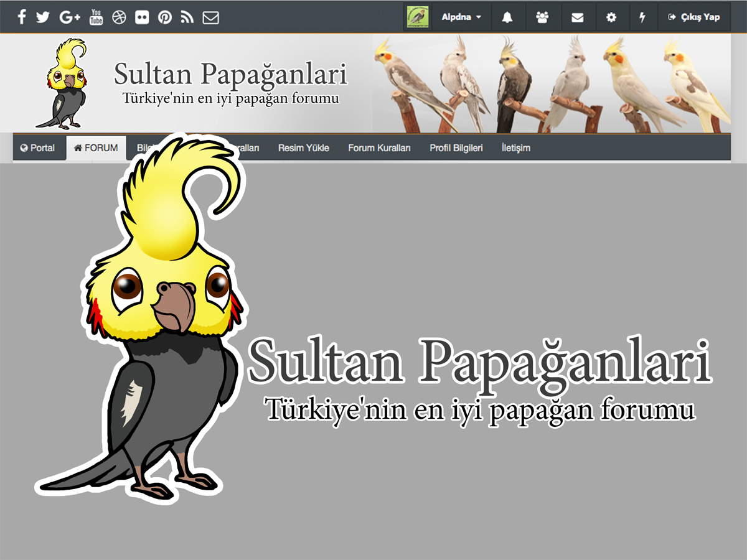747x560 pixels.
Task: Open notifications bell icon
Action: pos(507,17)
